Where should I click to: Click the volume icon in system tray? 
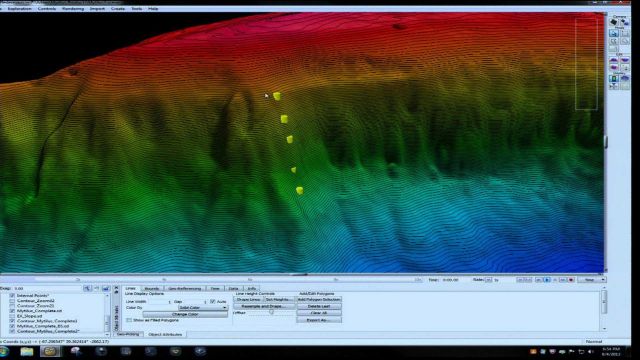591,351
